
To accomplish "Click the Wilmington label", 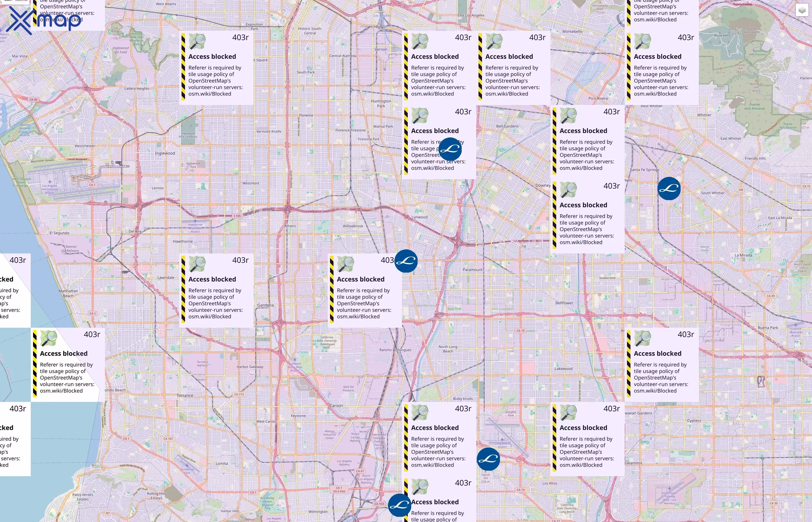I will tap(318, 512).
